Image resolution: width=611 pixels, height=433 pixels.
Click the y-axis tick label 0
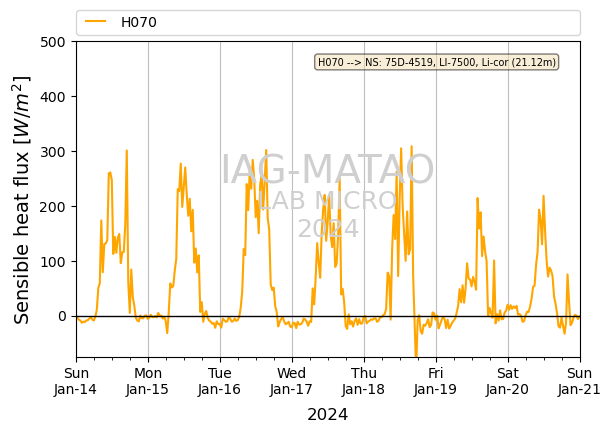(x=62, y=316)
